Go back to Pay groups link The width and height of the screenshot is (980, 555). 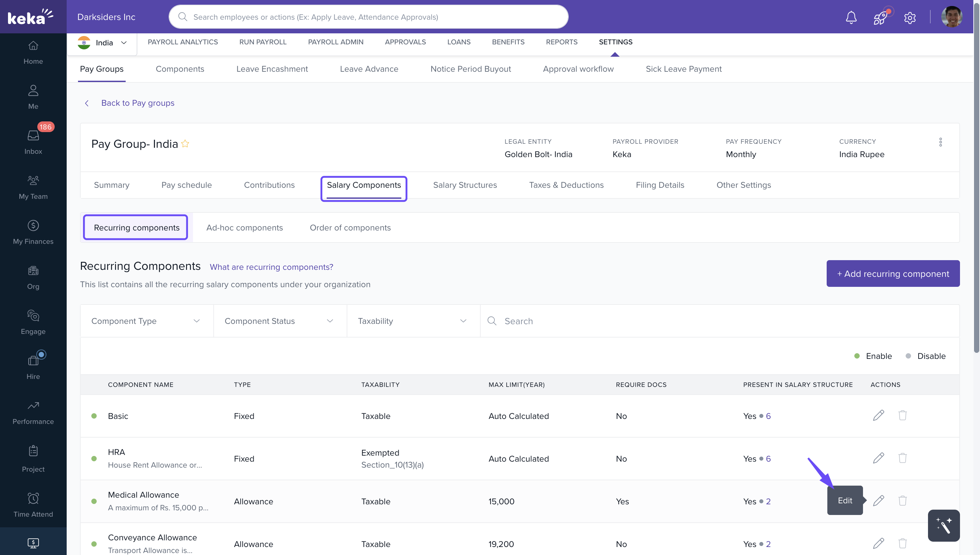coord(137,103)
